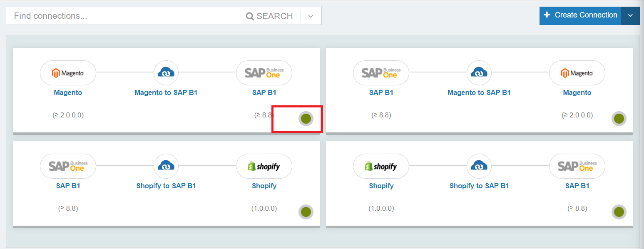Click cloud sync icon in Magento to SAP B1 card
The image size is (644, 249).
[166, 73]
